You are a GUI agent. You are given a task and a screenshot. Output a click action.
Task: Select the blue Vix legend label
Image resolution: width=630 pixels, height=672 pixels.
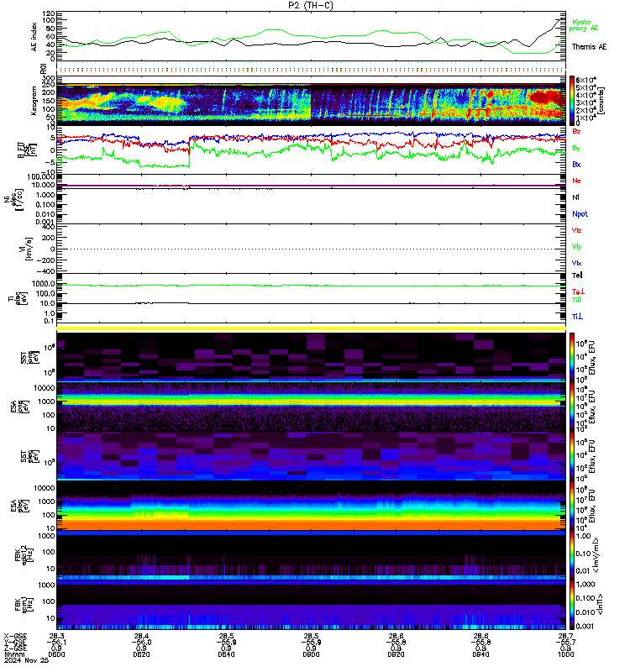[x=576, y=263]
